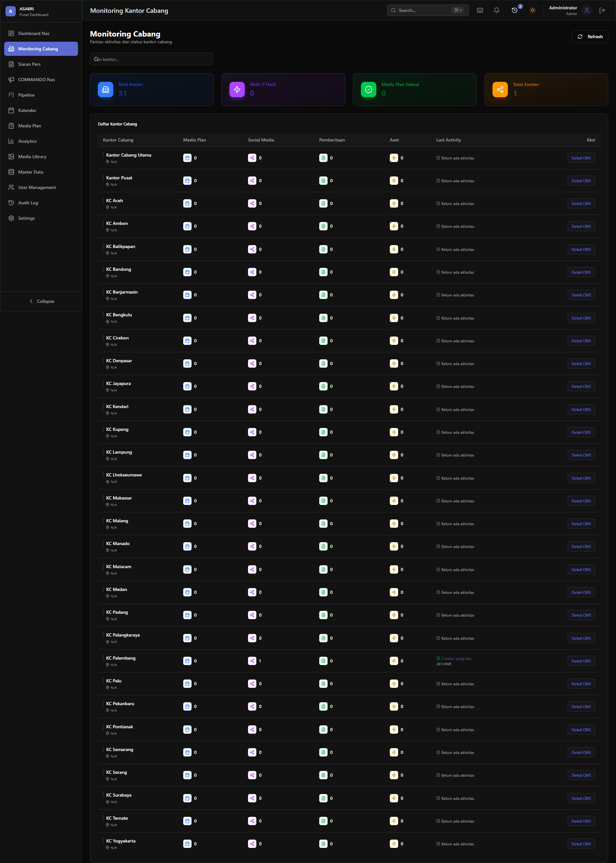
Task: Open Media Plan sidebar item
Action: (x=41, y=126)
